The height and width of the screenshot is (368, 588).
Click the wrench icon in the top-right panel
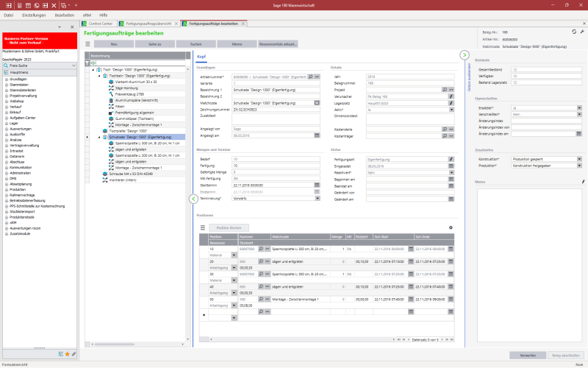point(582,32)
